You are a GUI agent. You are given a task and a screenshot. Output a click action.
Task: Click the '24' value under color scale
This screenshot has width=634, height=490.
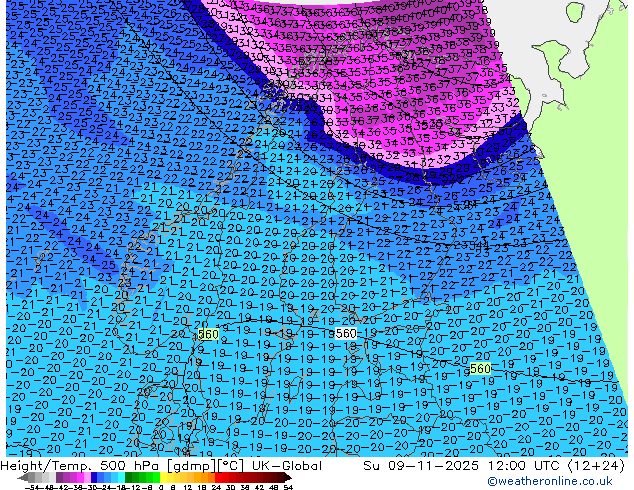[x=216, y=488]
